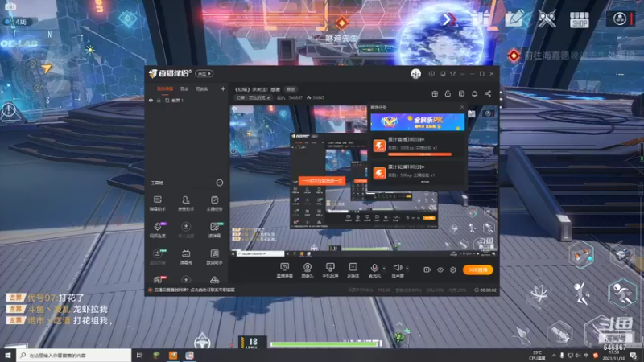Expand the microphone options arrow

pos(384,269)
